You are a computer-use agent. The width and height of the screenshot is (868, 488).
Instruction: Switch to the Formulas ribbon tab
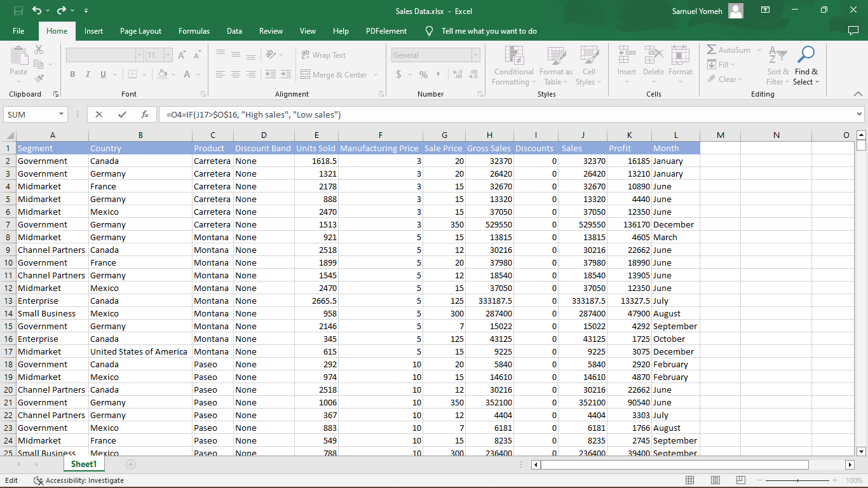click(x=194, y=30)
